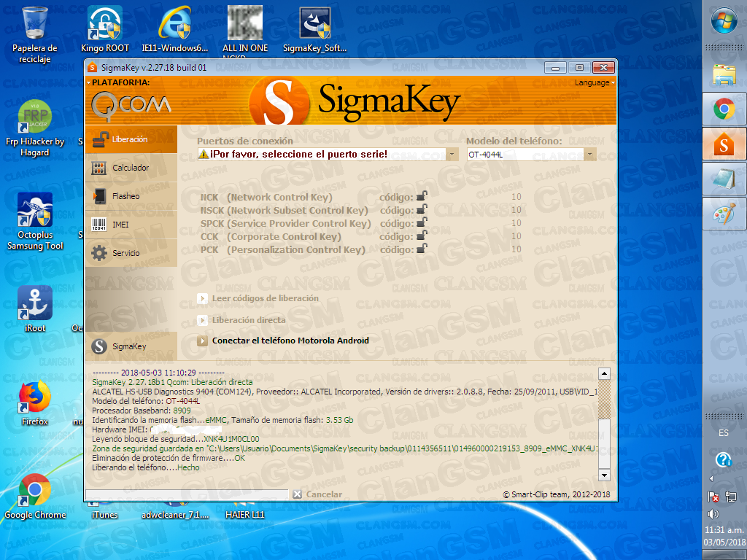Open the Liberación section in the sidebar
The height and width of the screenshot is (560, 747).
click(x=131, y=139)
